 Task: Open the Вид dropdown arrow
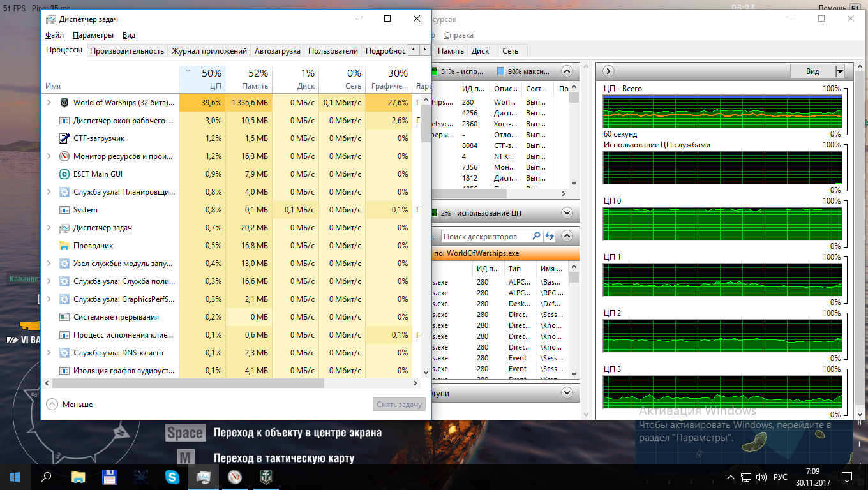(x=840, y=71)
